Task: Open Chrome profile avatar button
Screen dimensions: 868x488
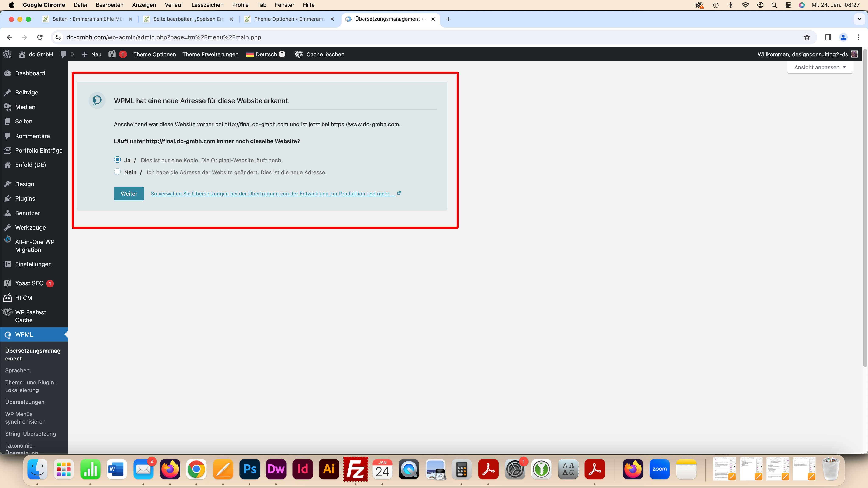Action: point(843,37)
